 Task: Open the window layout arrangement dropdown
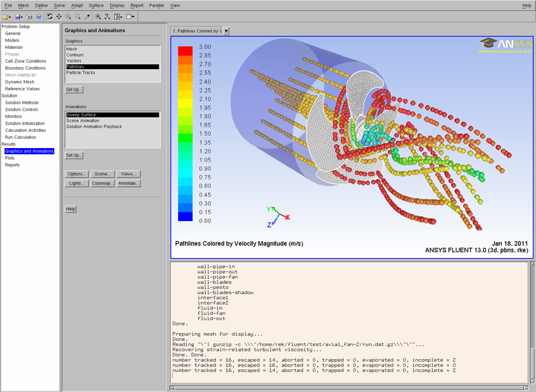(x=119, y=15)
